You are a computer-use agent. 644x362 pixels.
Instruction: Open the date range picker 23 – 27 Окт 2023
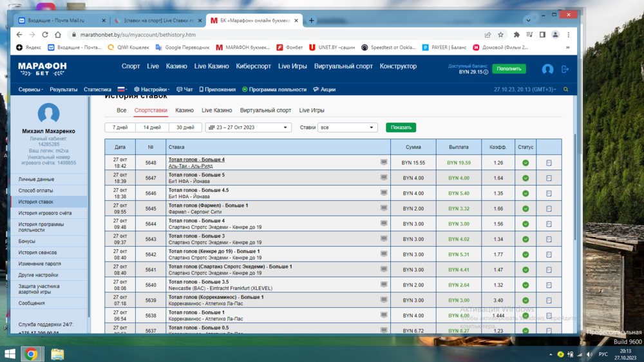tap(248, 128)
